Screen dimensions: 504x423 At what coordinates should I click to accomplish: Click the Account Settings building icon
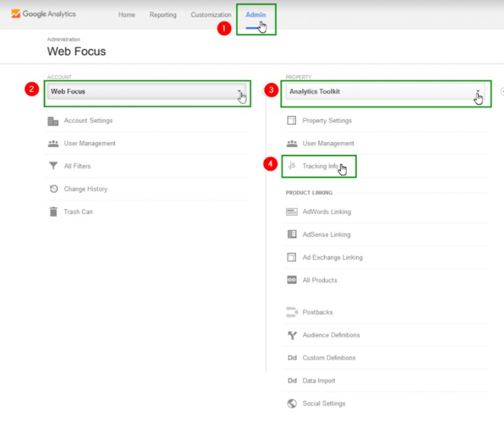(x=53, y=121)
